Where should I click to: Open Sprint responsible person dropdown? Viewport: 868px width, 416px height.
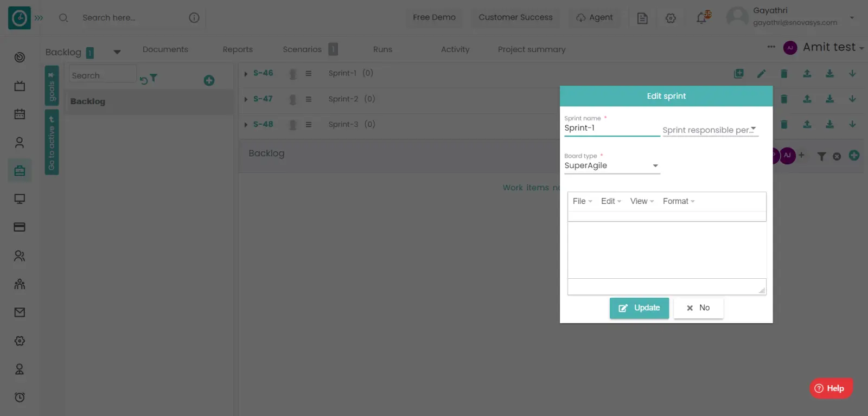[710, 130]
